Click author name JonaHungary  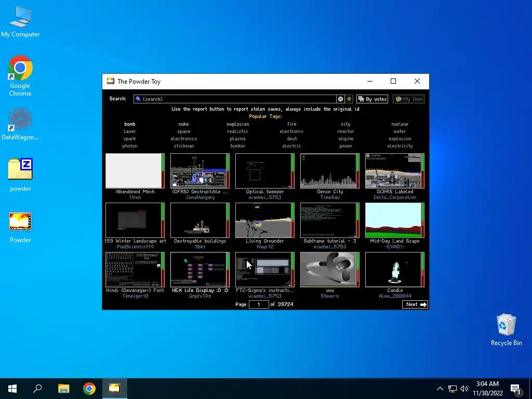tap(200, 197)
